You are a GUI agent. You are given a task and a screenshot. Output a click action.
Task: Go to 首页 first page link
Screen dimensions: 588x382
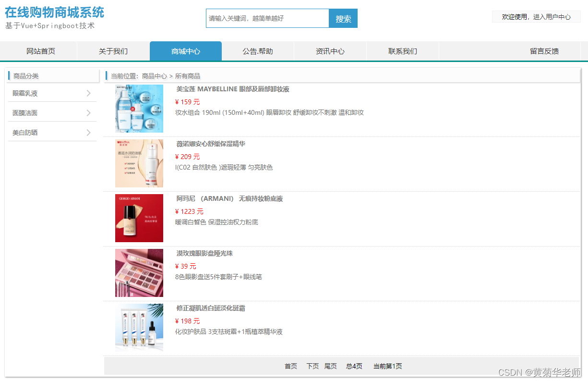[291, 366]
